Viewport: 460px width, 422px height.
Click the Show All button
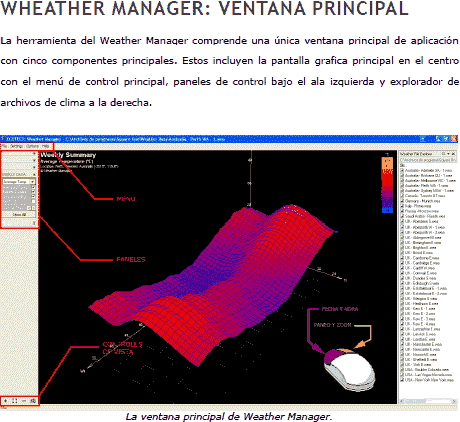point(19,215)
